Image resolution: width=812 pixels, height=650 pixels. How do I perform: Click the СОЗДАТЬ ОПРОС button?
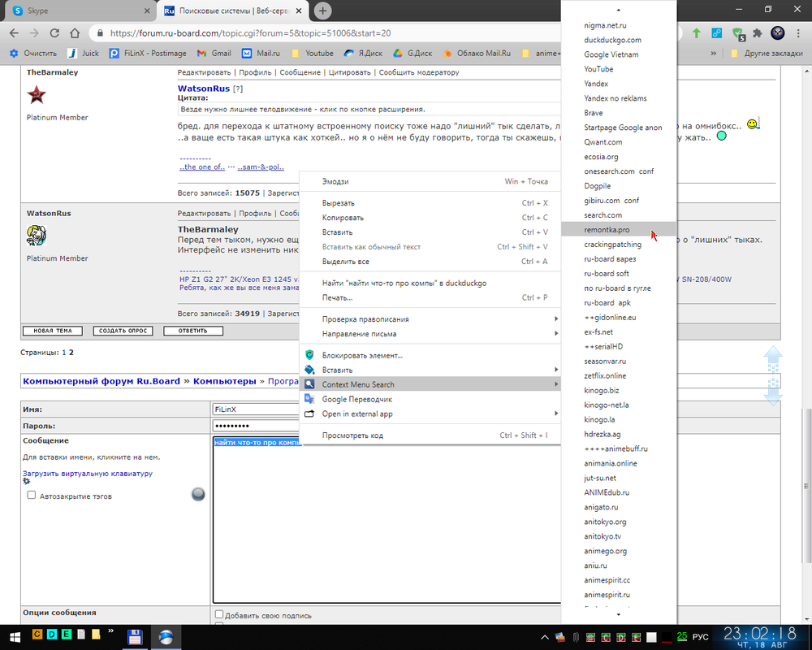coord(123,331)
